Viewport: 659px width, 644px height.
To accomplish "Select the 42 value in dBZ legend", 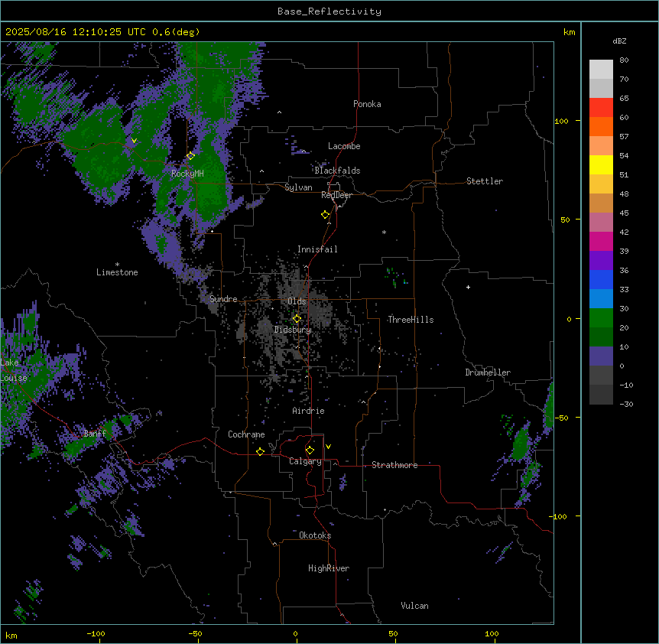I will pyautogui.click(x=624, y=232).
